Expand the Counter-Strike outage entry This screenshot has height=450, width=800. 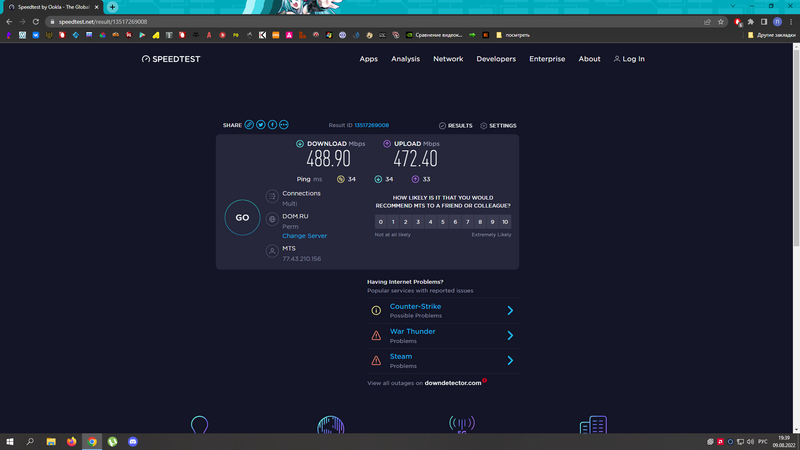pos(510,311)
